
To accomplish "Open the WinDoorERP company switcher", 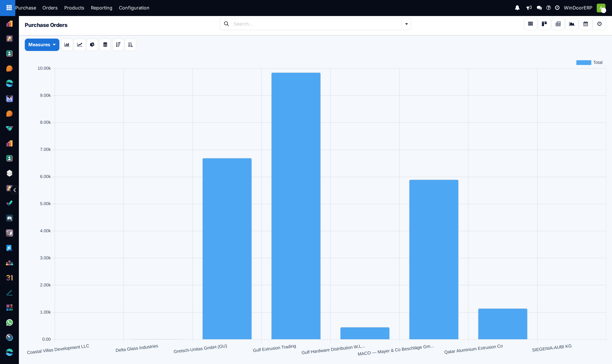I will 578,8.
